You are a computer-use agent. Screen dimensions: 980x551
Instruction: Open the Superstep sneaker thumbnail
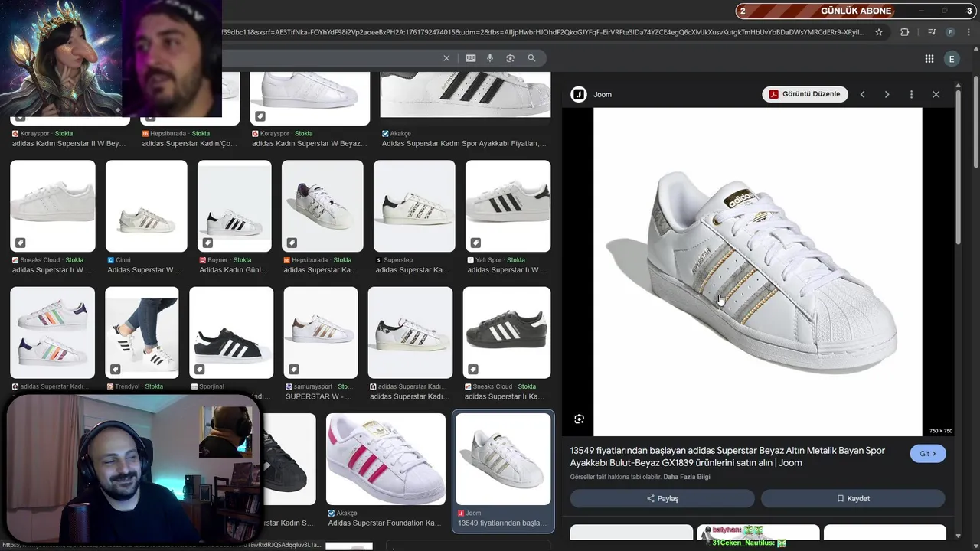point(414,206)
